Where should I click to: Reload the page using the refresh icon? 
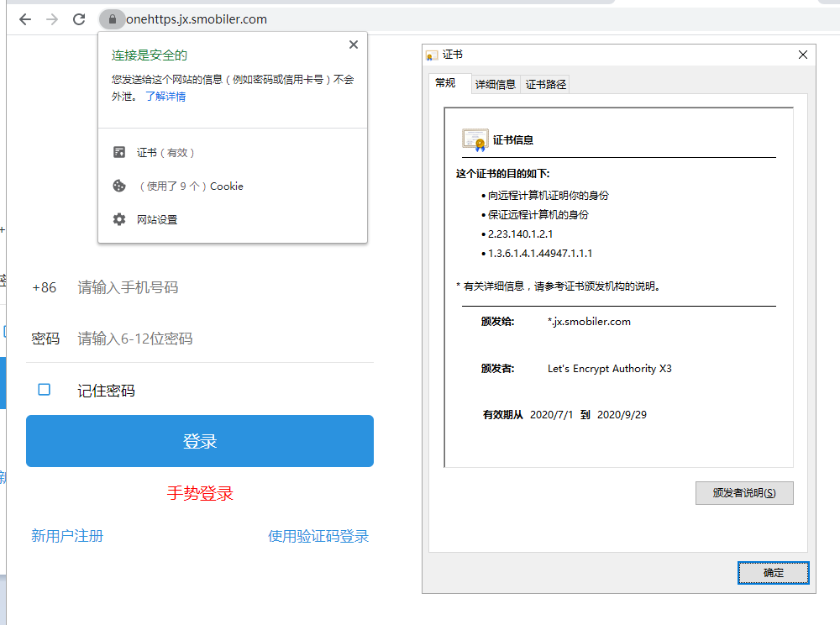pos(79,20)
